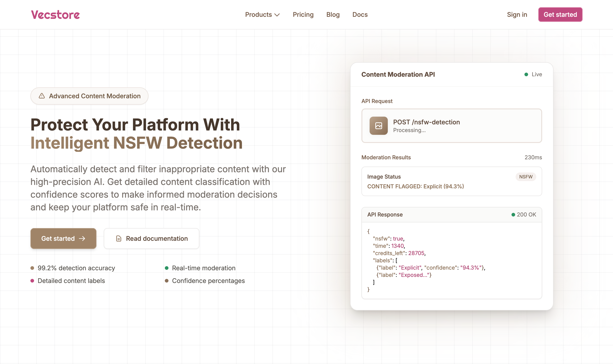Click the pink bullet beside Detailed content labels

(32, 281)
